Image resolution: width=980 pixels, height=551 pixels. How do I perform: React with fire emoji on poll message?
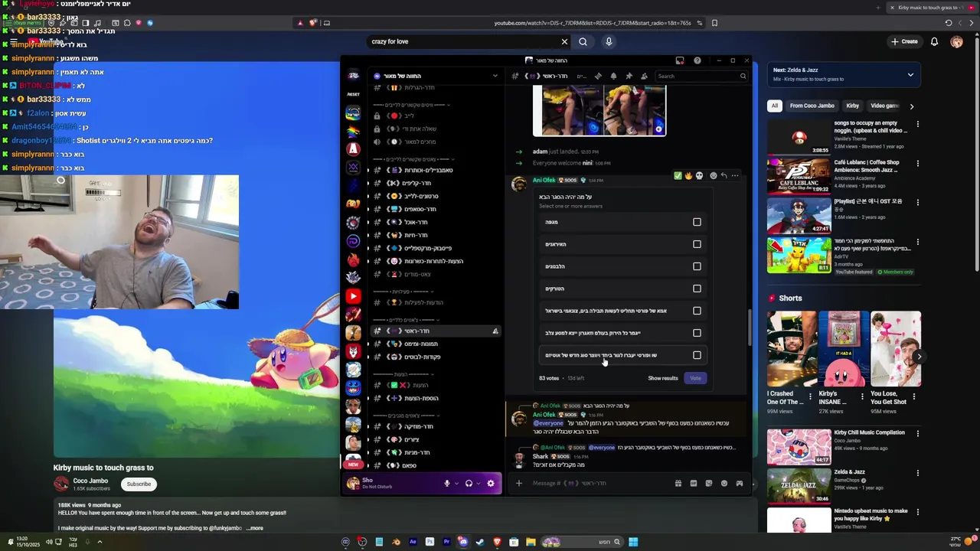(x=688, y=175)
